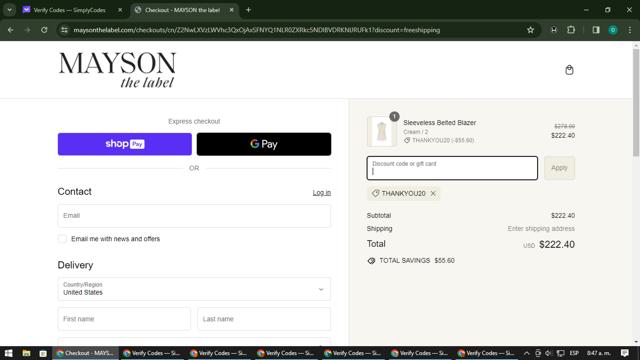
Task: Close the Verify Codes — SimplyCodes tab
Action: (120, 10)
